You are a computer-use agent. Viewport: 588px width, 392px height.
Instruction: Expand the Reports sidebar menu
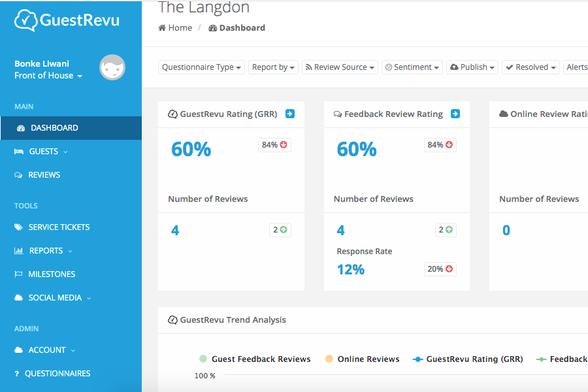46,251
